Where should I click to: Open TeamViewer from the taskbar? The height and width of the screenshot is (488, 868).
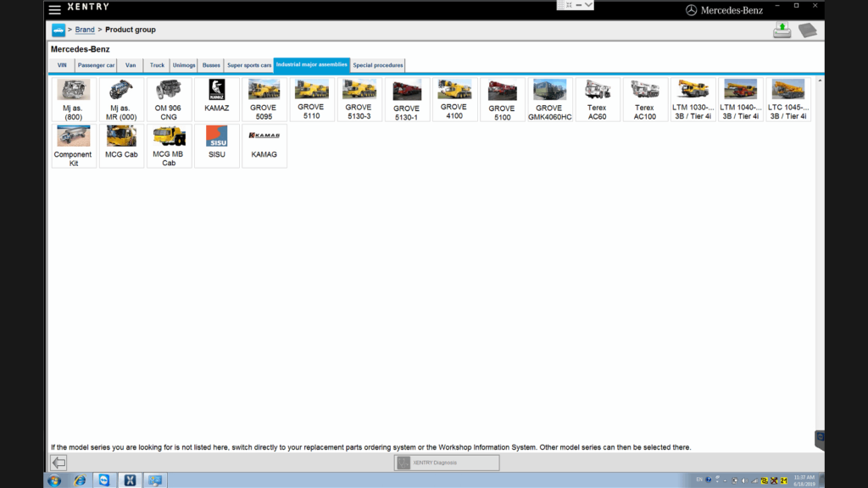click(x=103, y=480)
